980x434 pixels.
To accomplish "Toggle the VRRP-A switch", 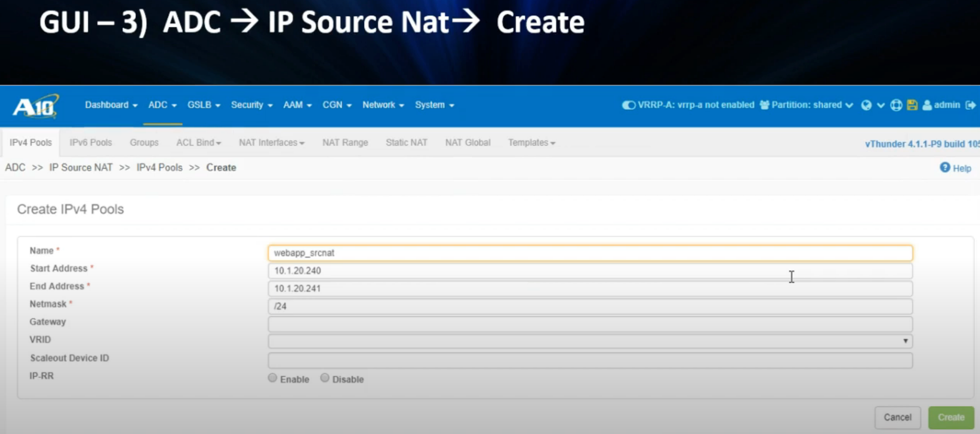I will 628,105.
